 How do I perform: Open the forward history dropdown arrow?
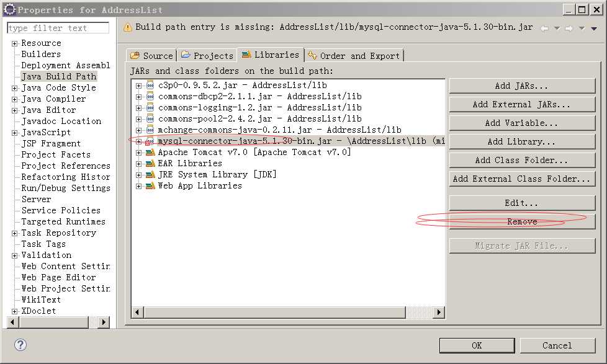click(x=582, y=29)
